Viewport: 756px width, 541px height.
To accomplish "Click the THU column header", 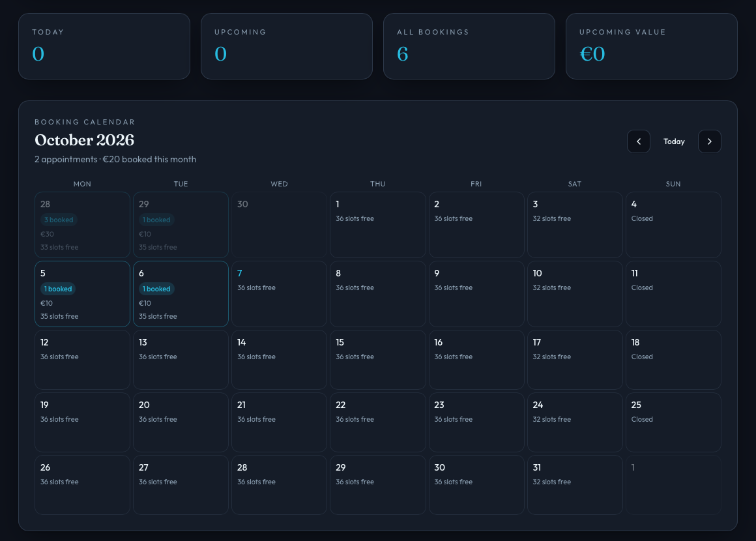I will coord(377,184).
